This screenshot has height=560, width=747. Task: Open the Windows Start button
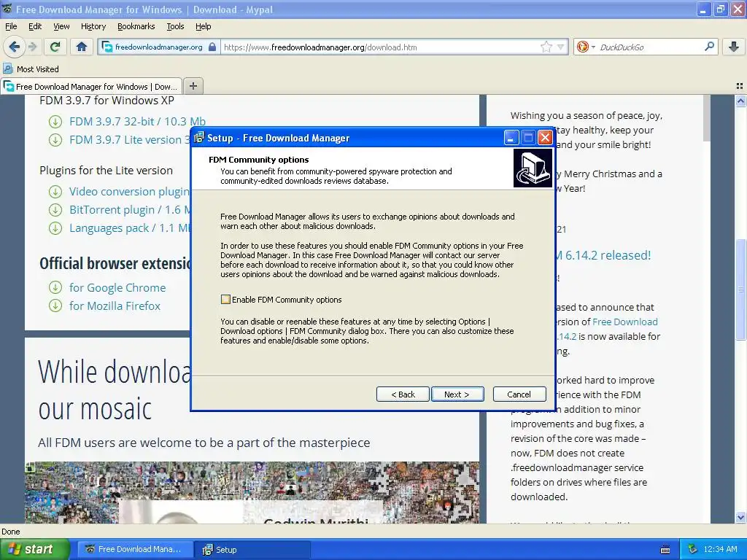pos(34,549)
